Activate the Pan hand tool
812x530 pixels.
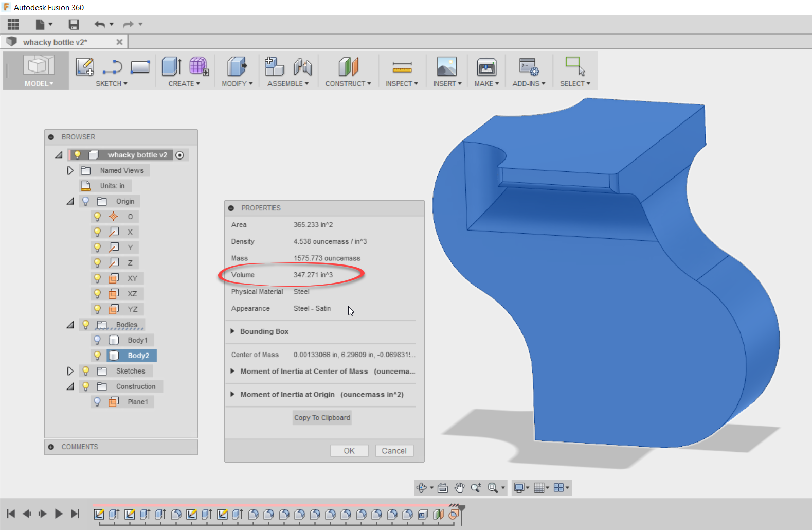[460, 488]
